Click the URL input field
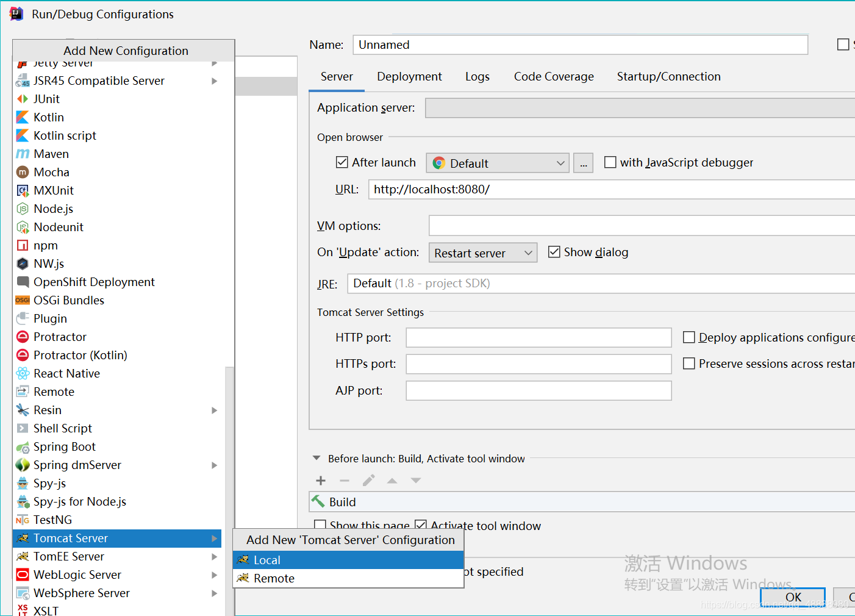The image size is (855, 616). pyautogui.click(x=612, y=190)
